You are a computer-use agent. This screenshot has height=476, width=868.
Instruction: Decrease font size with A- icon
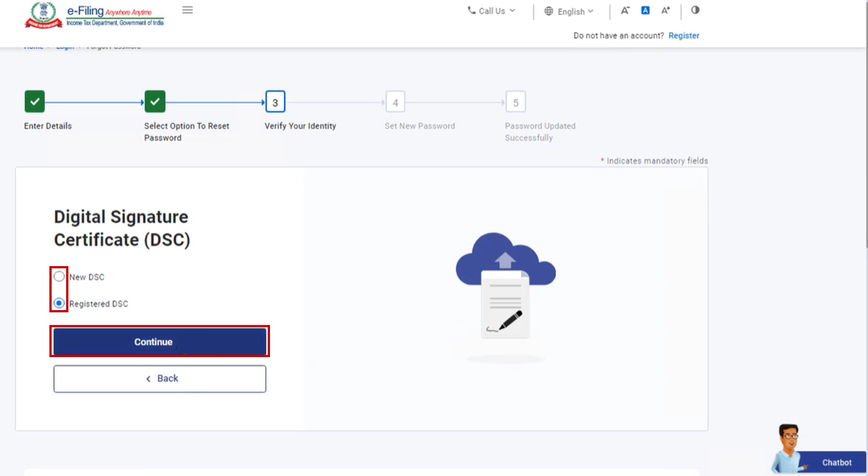coord(625,10)
